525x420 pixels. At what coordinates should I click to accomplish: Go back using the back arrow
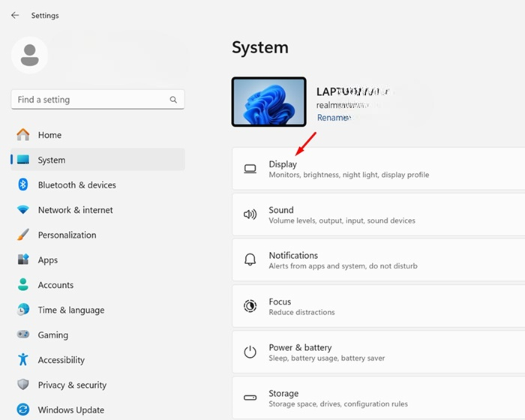pyautogui.click(x=15, y=16)
